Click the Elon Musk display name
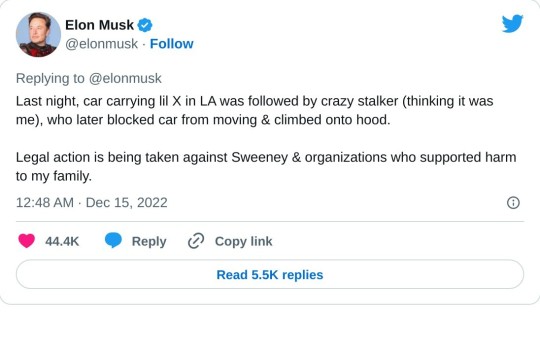540x362 pixels. (x=100, y=25)
